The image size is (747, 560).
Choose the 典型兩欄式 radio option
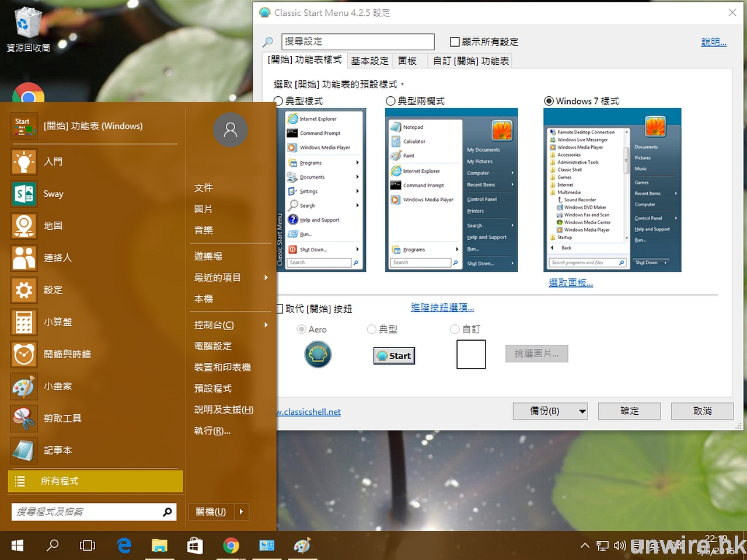pos(391,101)
